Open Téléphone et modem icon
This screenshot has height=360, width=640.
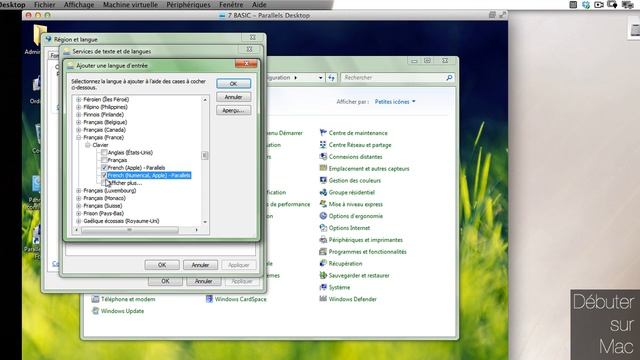tap(95, 299)
